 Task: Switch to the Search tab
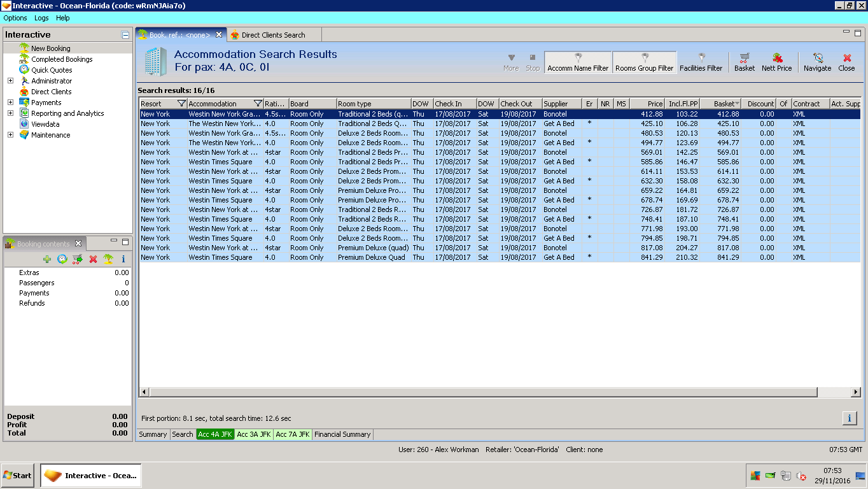tap(183, 434)
